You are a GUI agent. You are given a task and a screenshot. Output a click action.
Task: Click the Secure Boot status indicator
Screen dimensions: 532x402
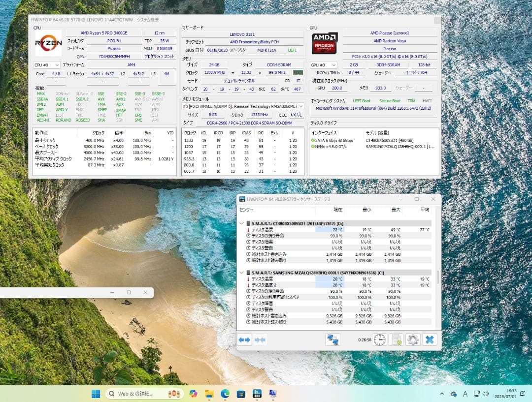pos(389,100)
